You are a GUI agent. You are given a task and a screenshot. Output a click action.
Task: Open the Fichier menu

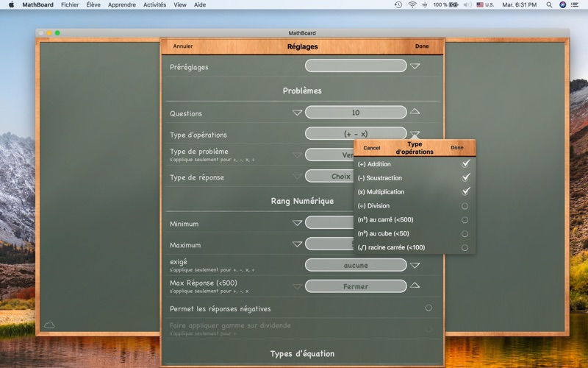click(70, 5)
